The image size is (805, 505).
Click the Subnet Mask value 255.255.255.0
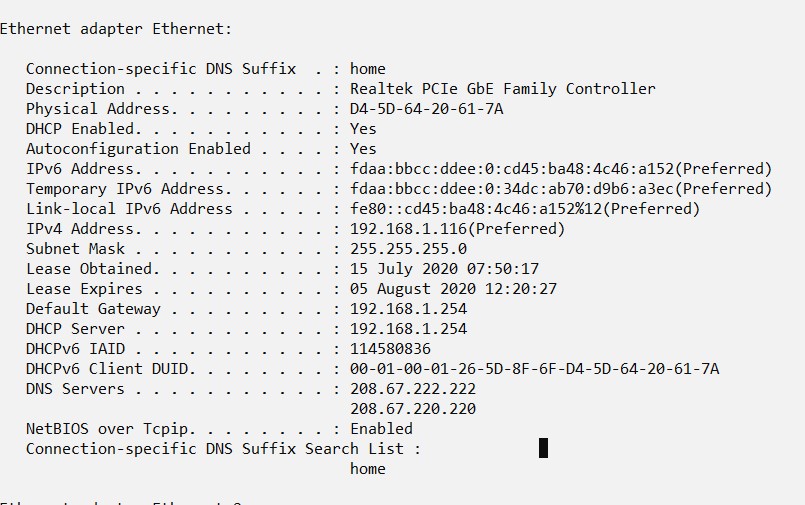pyautogui.click(x=408, y=249)
